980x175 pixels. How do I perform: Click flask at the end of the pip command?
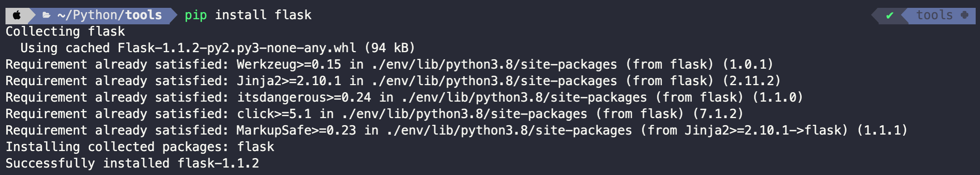tap(293, 15)
